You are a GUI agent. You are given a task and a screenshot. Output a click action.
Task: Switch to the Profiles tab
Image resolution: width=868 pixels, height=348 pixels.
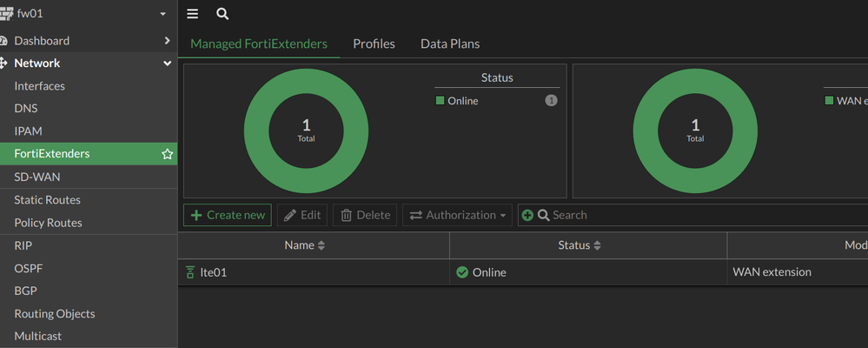point(374,43)
